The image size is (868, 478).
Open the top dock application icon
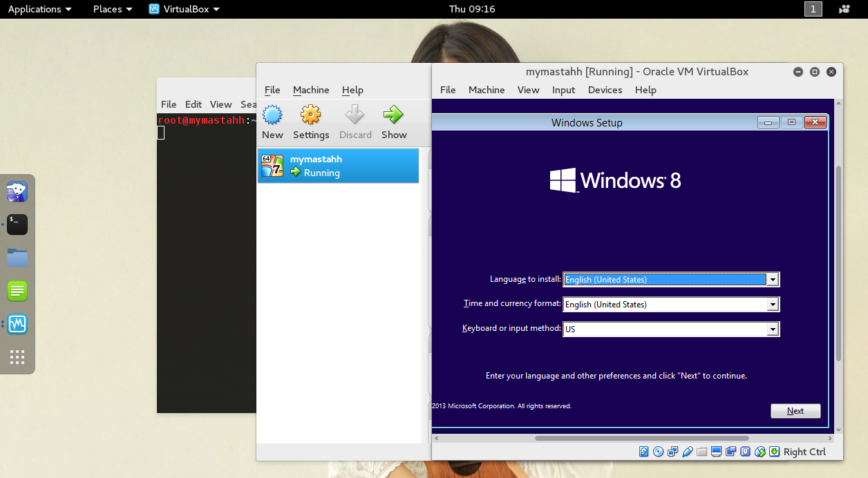tap(17, 191)
